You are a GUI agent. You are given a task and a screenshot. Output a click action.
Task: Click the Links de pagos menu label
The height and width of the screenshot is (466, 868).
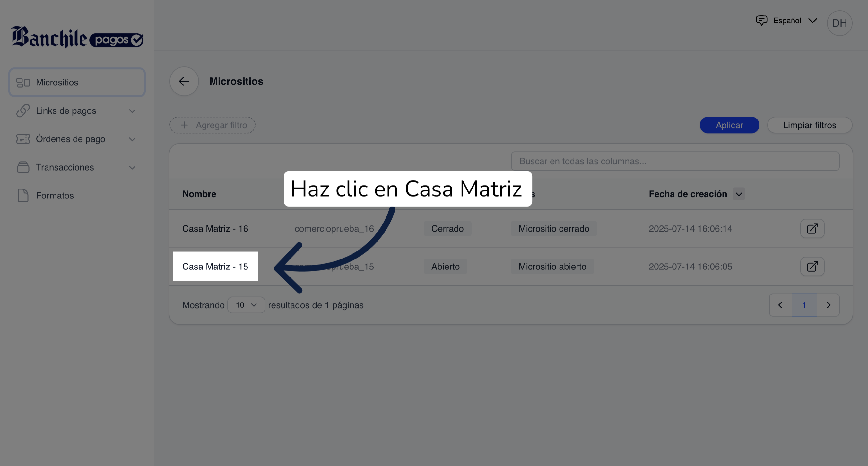tap(66, 111)
